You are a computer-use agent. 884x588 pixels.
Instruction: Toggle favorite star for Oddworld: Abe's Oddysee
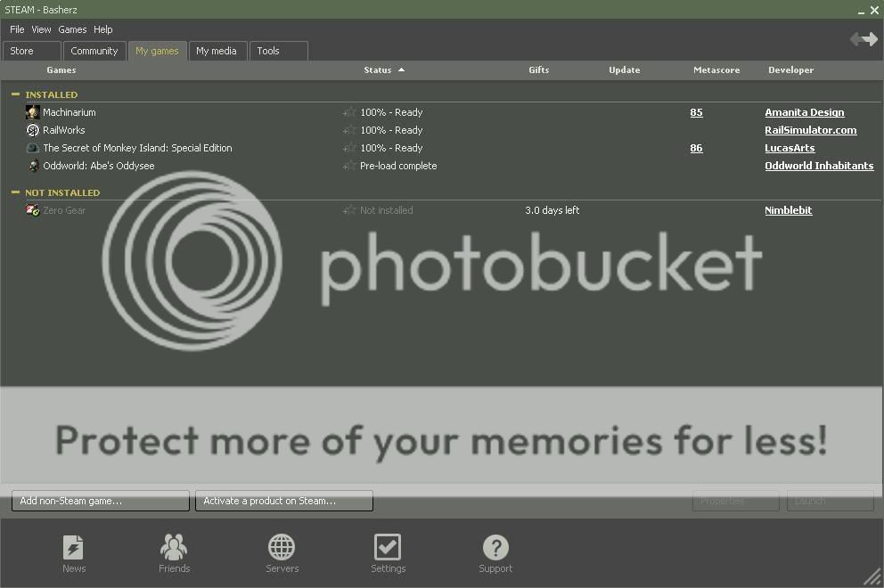pos(349,166)
